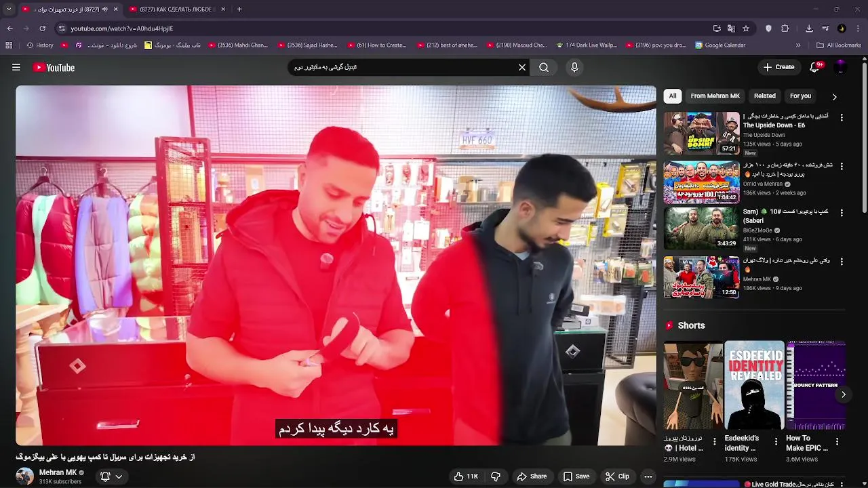Translate this page icon

pos(731,28)
